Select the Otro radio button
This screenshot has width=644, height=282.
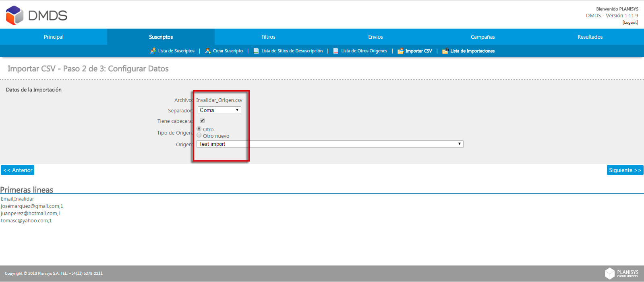[199, 129]
